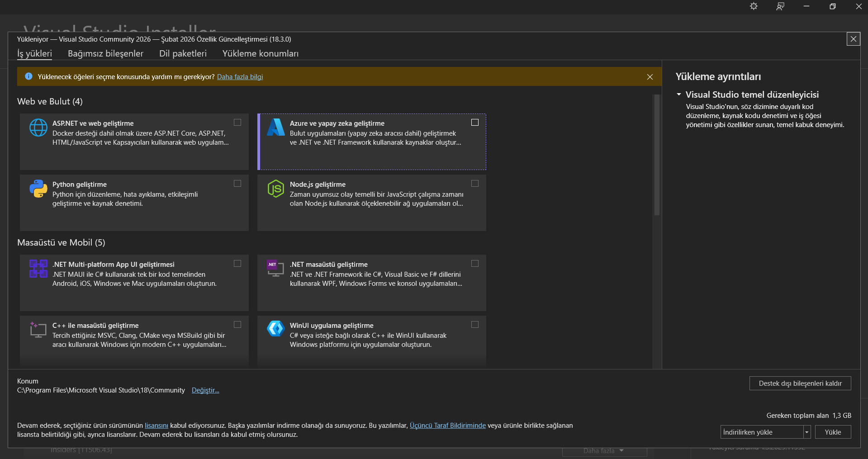
Task: Click the İndirilirken yükle install mode box
Action: 762,432
